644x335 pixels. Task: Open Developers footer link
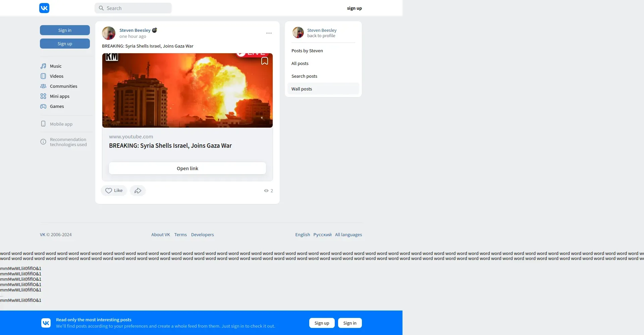(x=203, y=234)
